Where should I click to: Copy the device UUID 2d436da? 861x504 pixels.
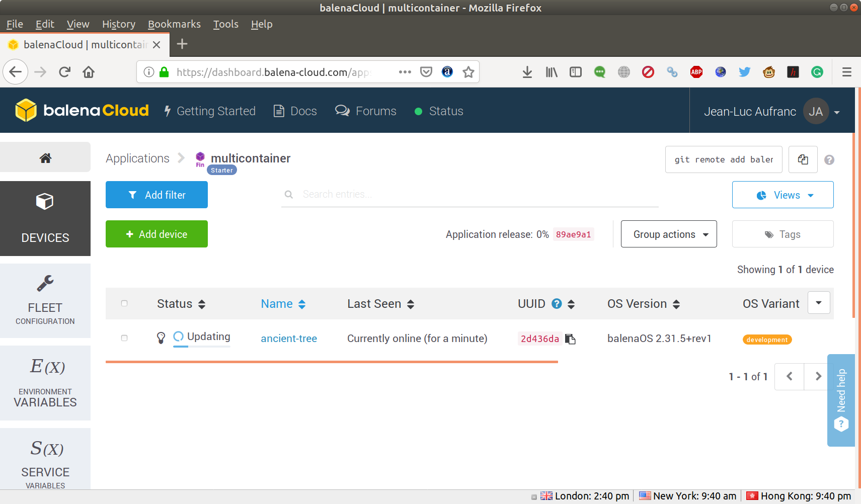coord(570,339)
